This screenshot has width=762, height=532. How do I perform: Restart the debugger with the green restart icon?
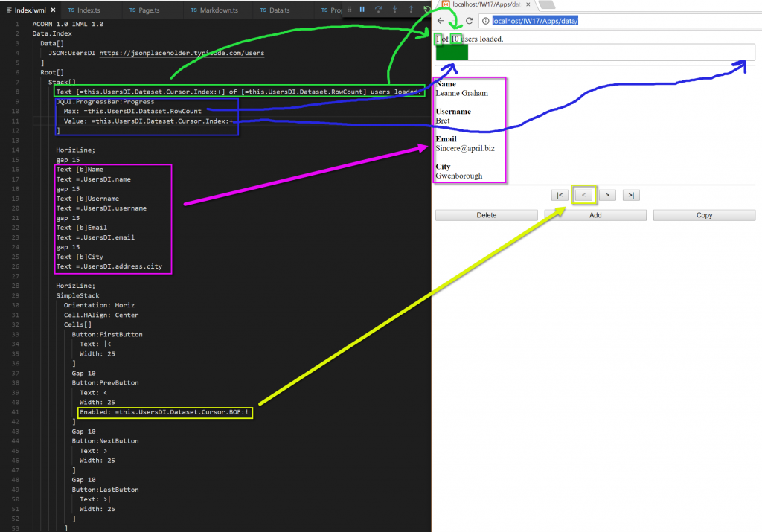point(428,9)
